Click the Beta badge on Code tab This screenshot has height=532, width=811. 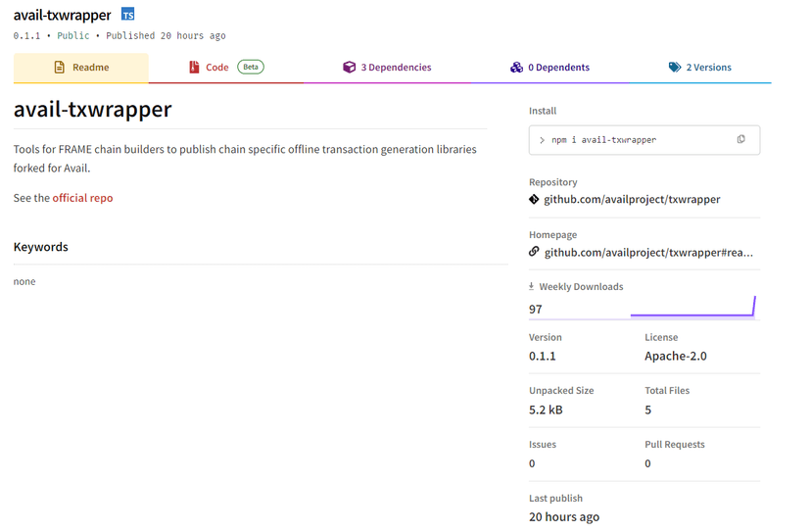click(251, 67)
